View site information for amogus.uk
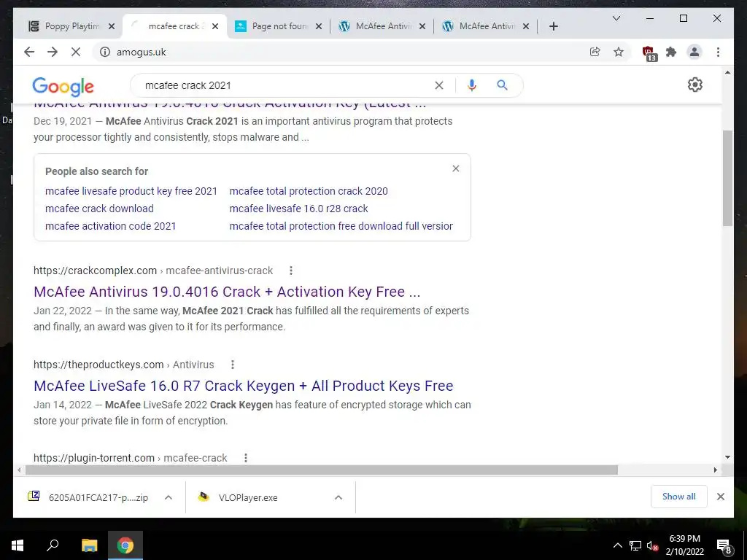The width and height of the screenshot is (747, 560). [x=105, y=52]
